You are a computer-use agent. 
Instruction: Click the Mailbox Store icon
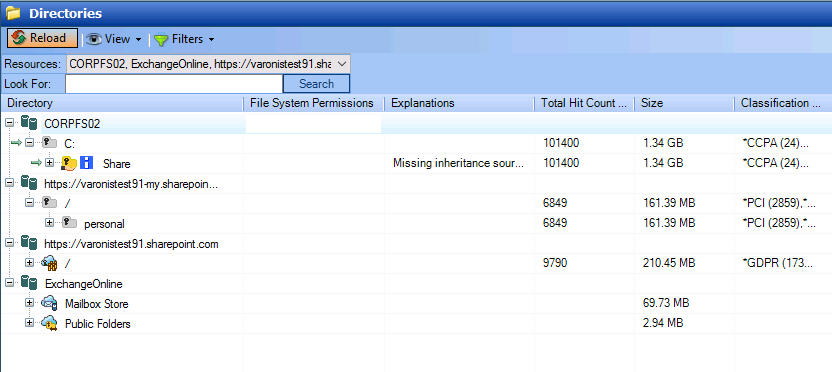pos(49,303)
